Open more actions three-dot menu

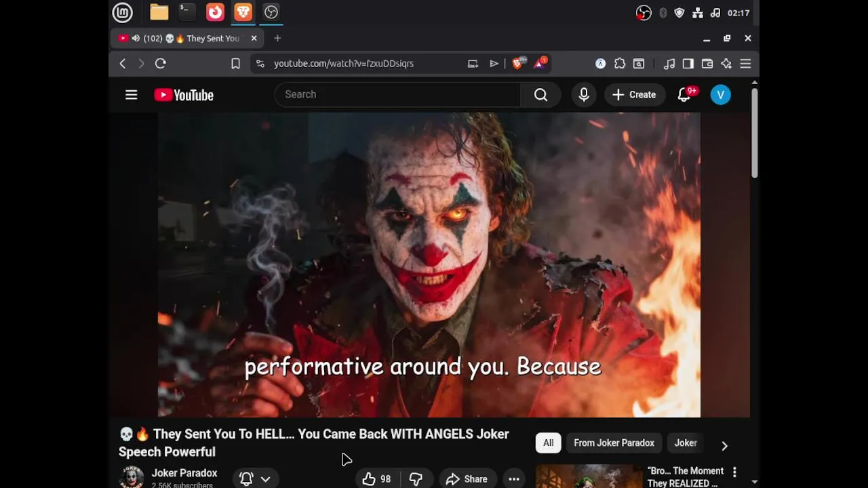pyautogui.click(x=514, y=479)
